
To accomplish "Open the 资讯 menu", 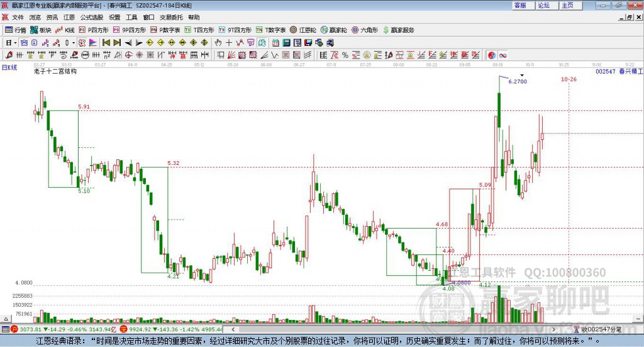I will [52, 17].
